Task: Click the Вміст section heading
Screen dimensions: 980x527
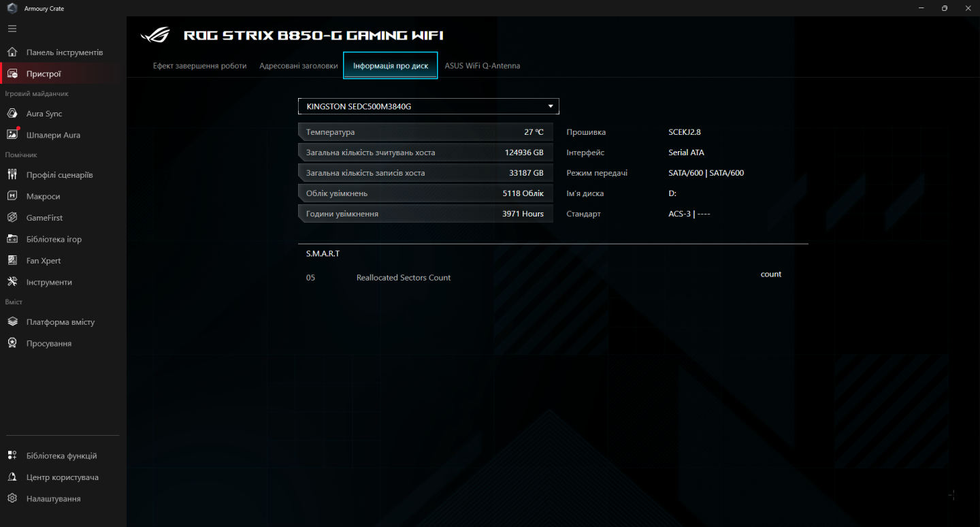Action: pyautogui.click(x=14, y=302)
